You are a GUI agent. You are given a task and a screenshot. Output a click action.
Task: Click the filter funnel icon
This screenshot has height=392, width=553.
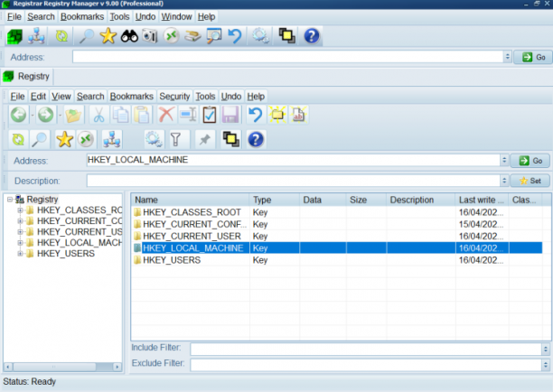tap(175, 140)
